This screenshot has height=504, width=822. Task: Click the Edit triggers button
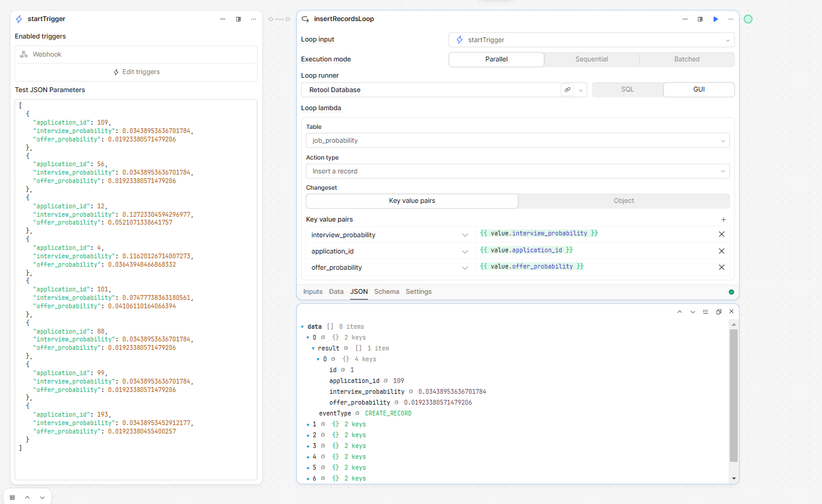tap(136, 72)
